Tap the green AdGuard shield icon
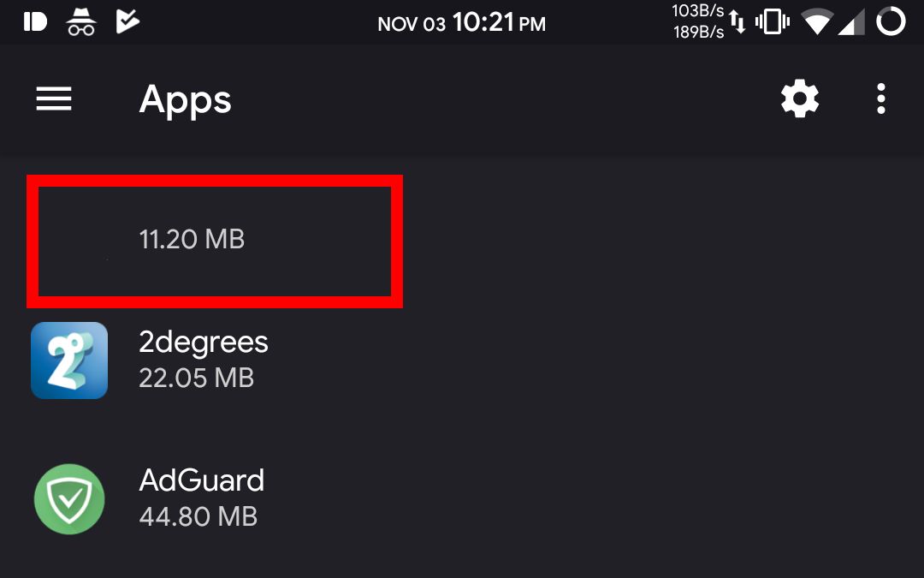 click(69, 499)
